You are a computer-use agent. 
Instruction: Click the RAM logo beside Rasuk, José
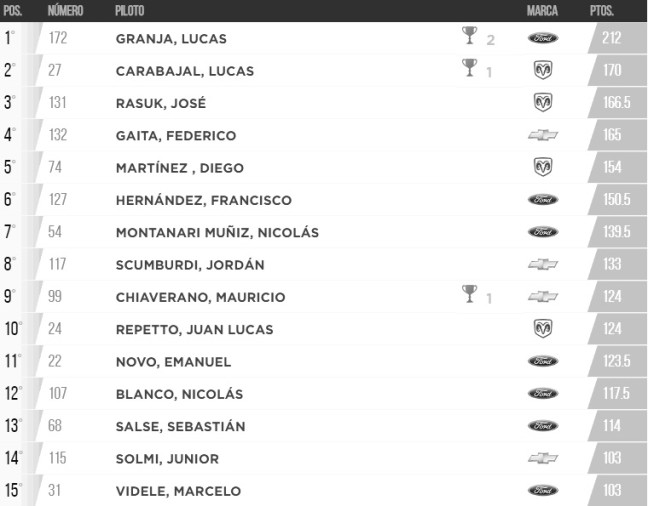(x=542, y=103)
